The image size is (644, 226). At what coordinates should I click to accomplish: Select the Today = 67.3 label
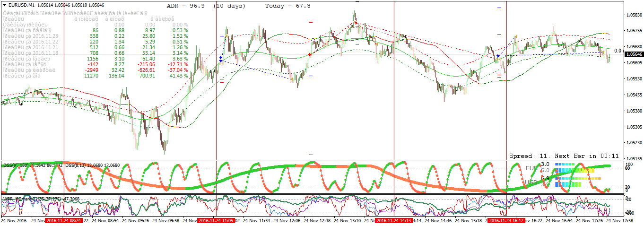pos(287,6)
